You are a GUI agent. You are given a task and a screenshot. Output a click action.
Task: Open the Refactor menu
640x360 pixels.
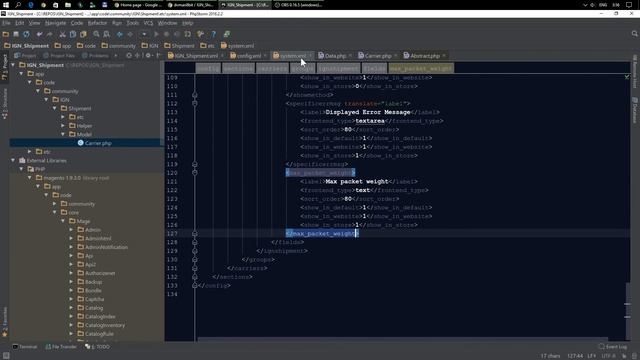(97, 23)
